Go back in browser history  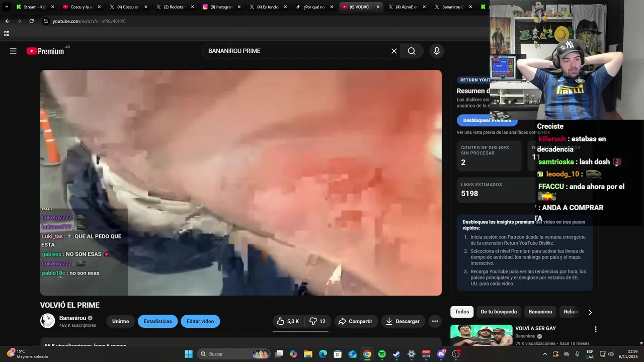[x=7, y=21]
